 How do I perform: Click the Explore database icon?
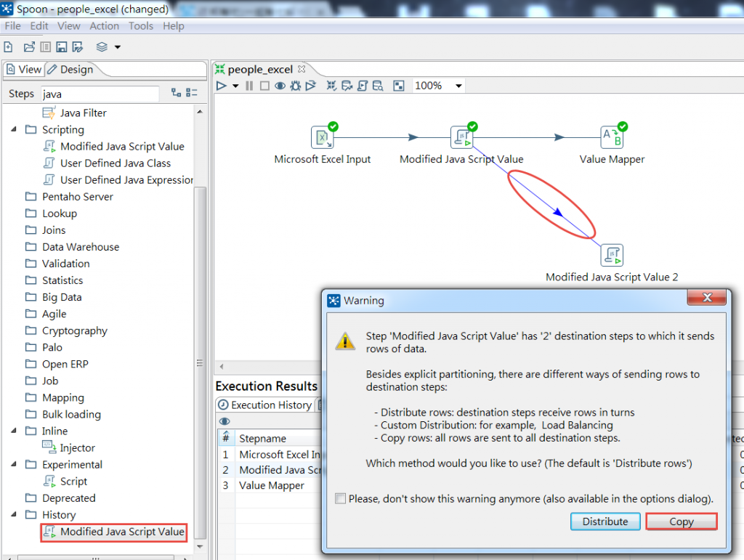(x=378, y=86)
